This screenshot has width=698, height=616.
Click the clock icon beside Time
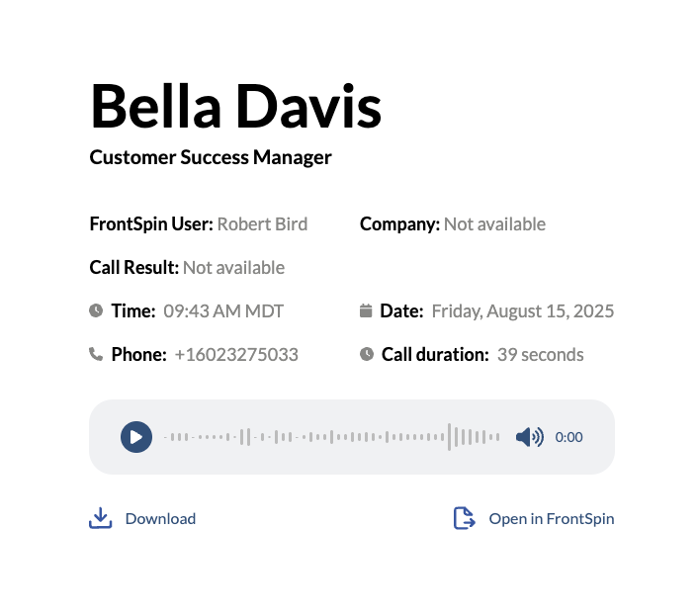(96, 310)
